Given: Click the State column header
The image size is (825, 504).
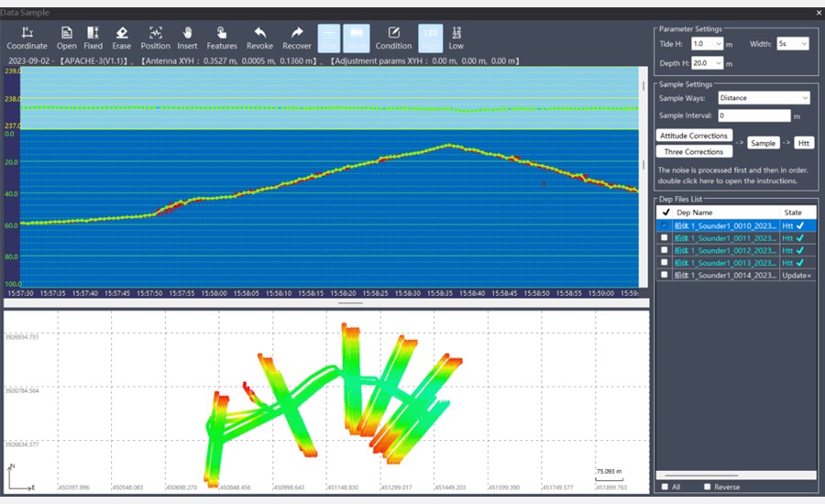Looking at the screenshot, I should (x=792, y=213).
